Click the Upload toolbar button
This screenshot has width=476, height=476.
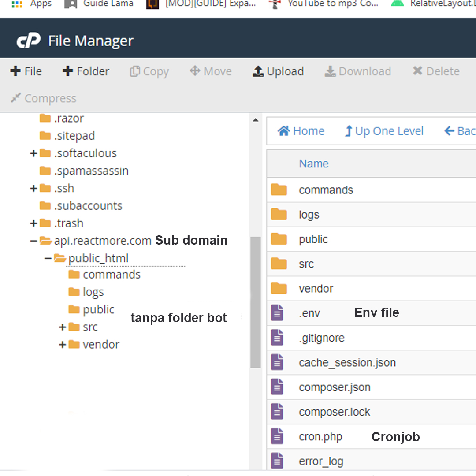click(278, 71)
